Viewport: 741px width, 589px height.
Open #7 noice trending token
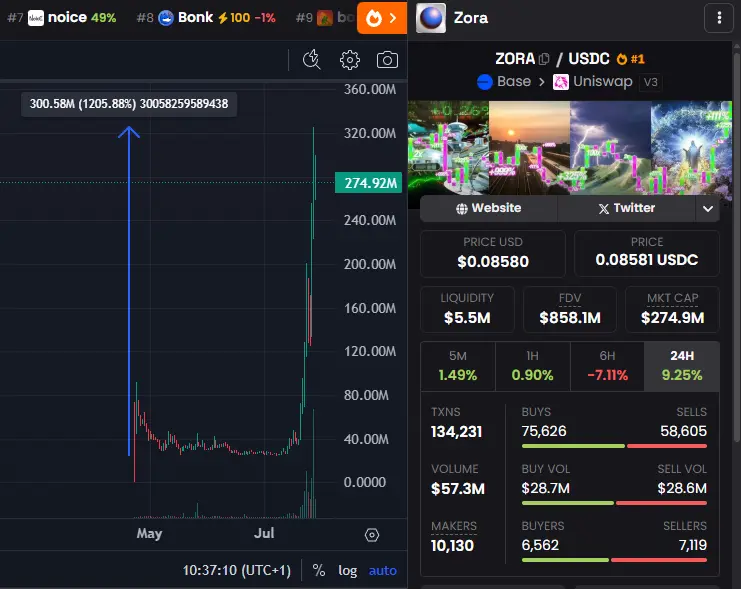(62, 18)
